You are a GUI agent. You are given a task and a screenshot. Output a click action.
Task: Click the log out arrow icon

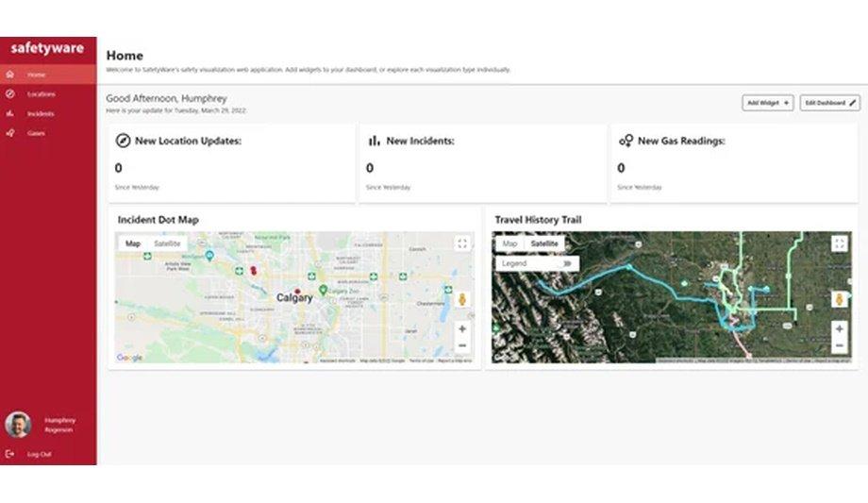point(10,454)
